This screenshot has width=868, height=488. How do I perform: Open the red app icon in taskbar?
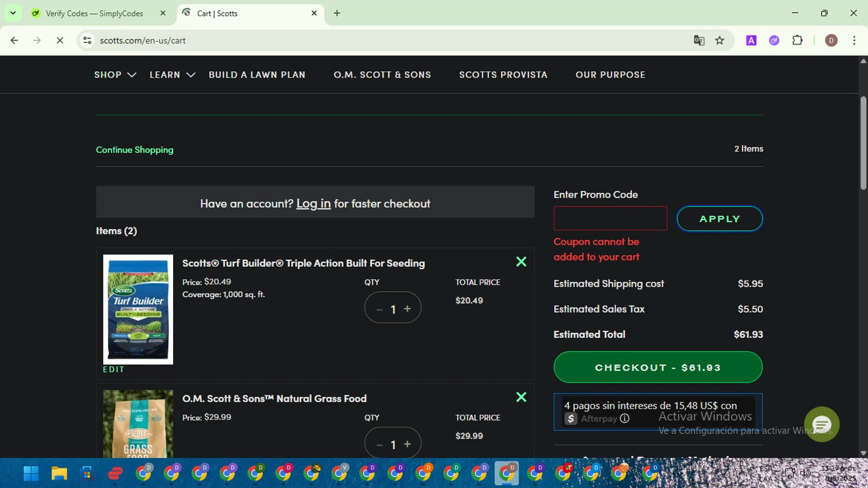coord(115,474)
